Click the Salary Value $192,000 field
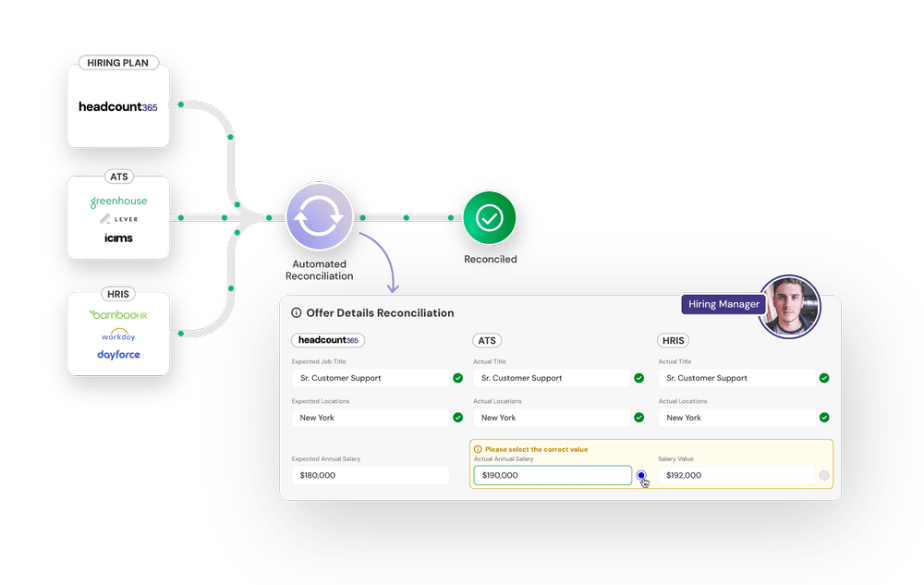Image resolution: width=924 pixels, height=585 pixels. [x=736, y=475]
